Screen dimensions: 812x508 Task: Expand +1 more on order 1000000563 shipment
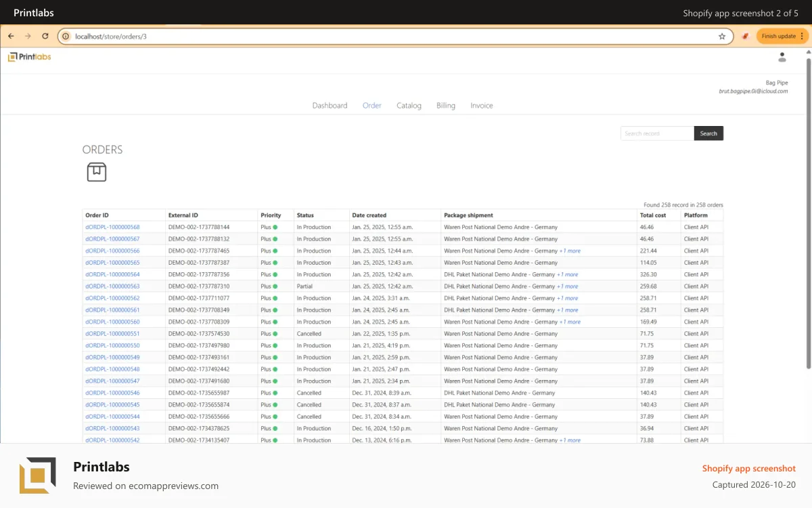point(568,287)
